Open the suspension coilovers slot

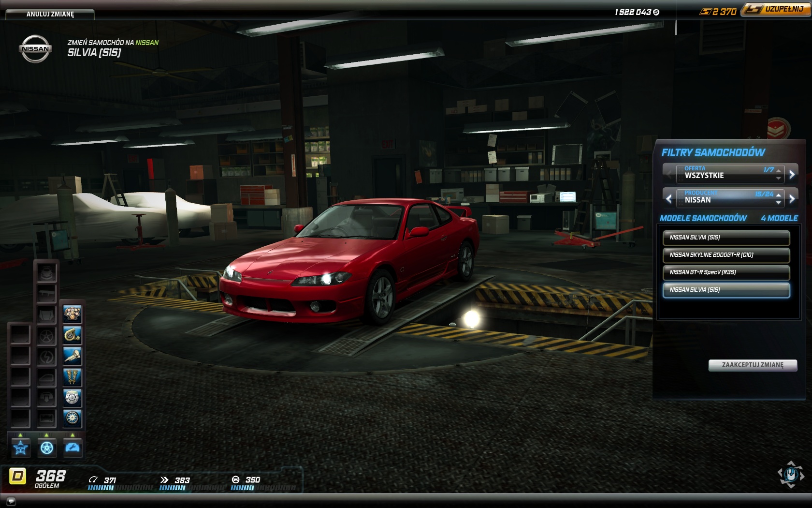72,377
